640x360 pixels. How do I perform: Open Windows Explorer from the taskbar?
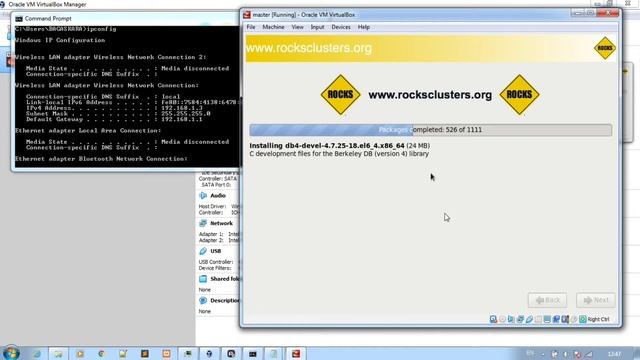(58, 353)
